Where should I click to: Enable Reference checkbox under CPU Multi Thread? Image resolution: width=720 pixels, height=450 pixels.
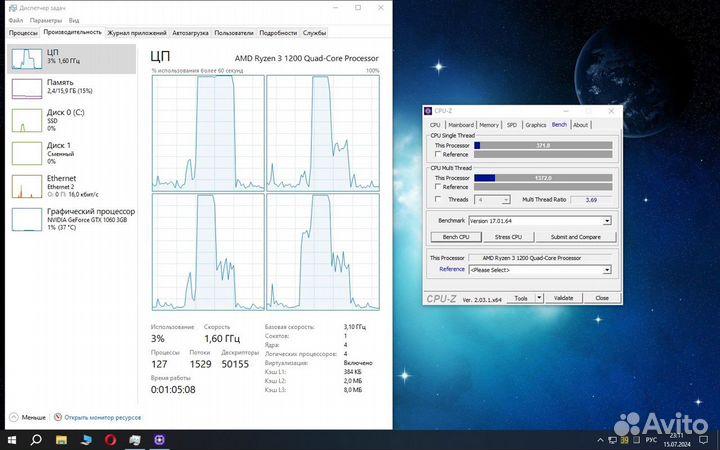(x=437, y=187)
